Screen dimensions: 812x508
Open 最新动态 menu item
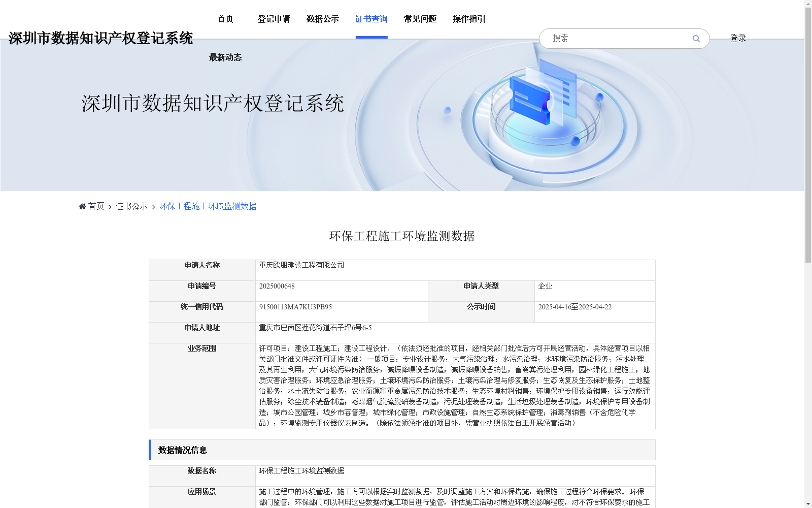tap(225, 57)
